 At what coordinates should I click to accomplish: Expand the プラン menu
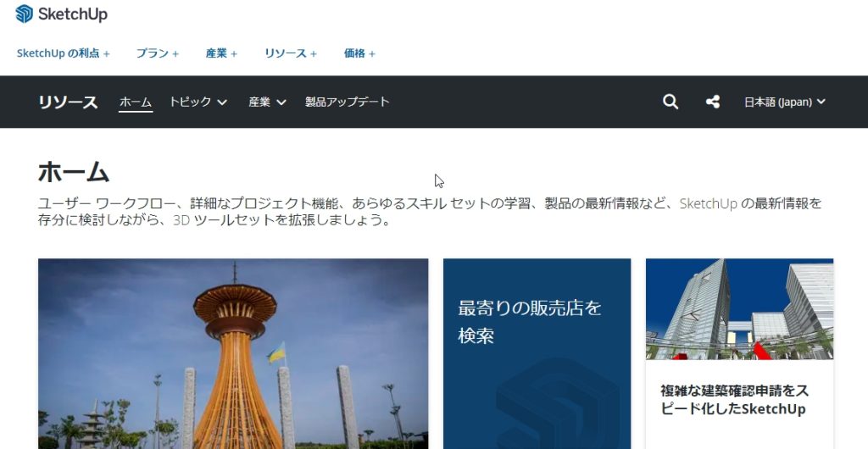click(x=157, y=53)
